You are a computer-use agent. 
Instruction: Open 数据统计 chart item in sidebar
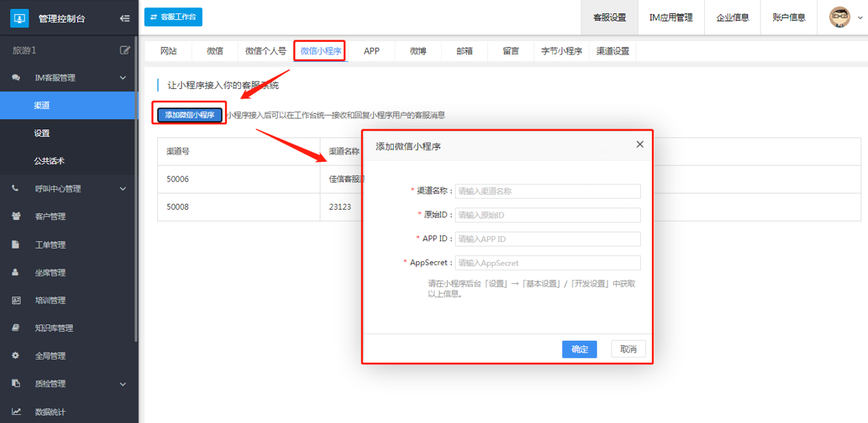point(50,412)
